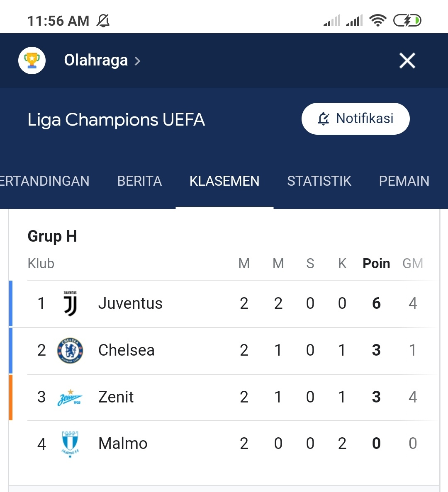This screenshot has height=492, width=448.
Task: Expand Olahraga via chevron arrow
Action: coord(137,61)
